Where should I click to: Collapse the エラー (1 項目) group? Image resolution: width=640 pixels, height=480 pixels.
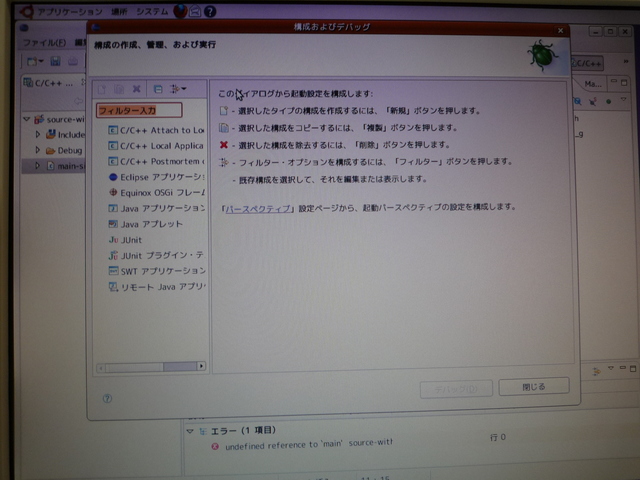[190, 431]
